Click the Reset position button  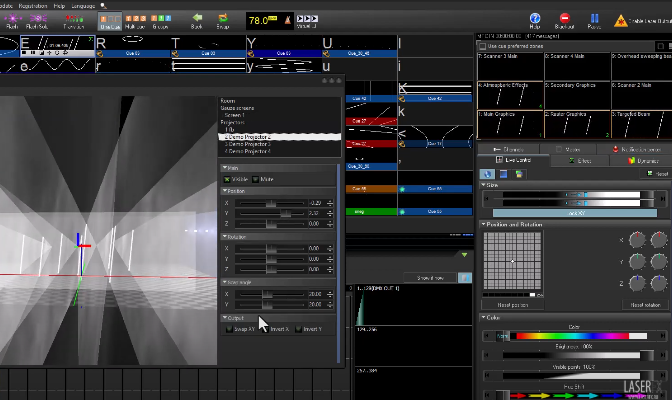tap(513, 305)
